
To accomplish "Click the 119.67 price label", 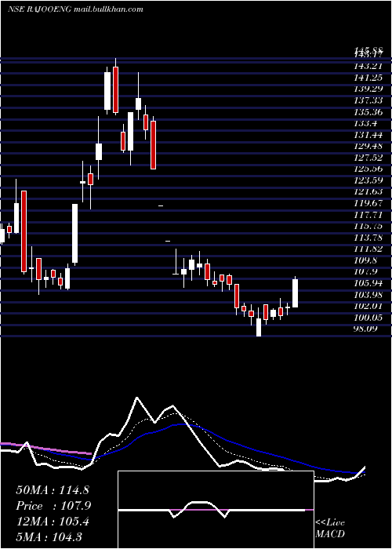I will (368, 203).
